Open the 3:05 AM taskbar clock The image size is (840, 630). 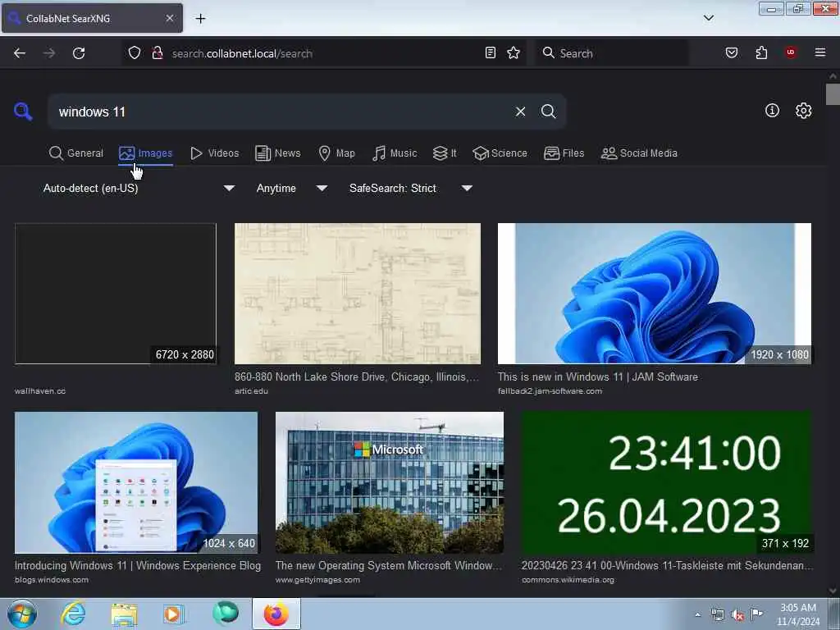tap(798, 614)
